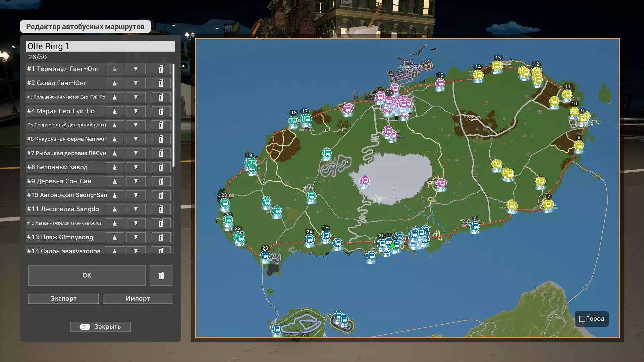The height and width of the screenshot is (362, 644).
Task: Click yellow bus stop marker numbered 8
Action: (579, 145)
